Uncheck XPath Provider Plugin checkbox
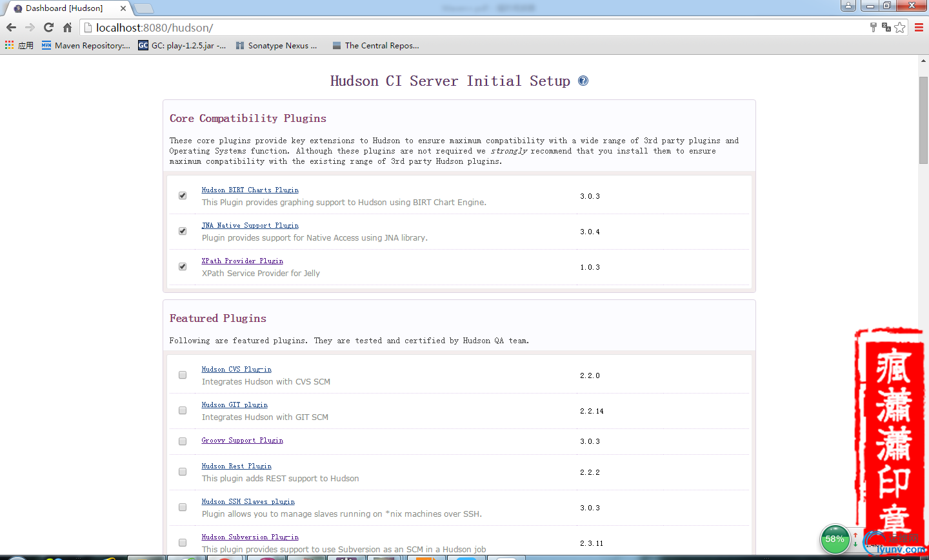Image resolution: width=929 pixels, height=560 pixels. point(183,266)
